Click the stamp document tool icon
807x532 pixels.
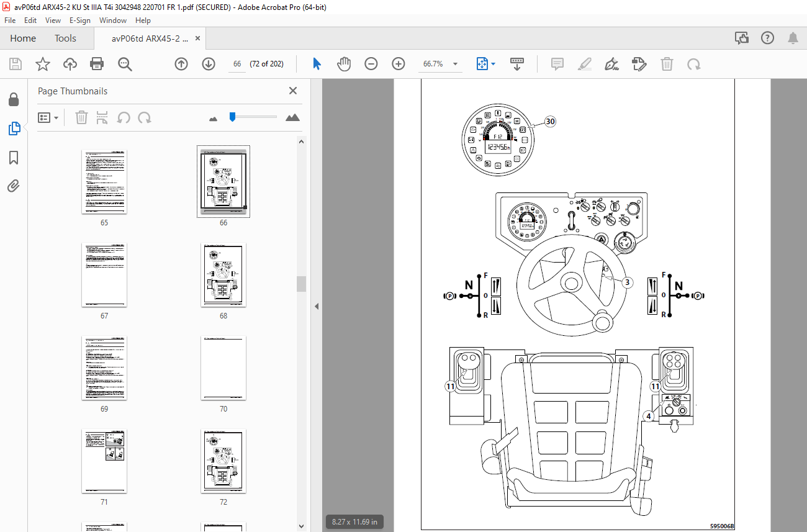[639, 64]
